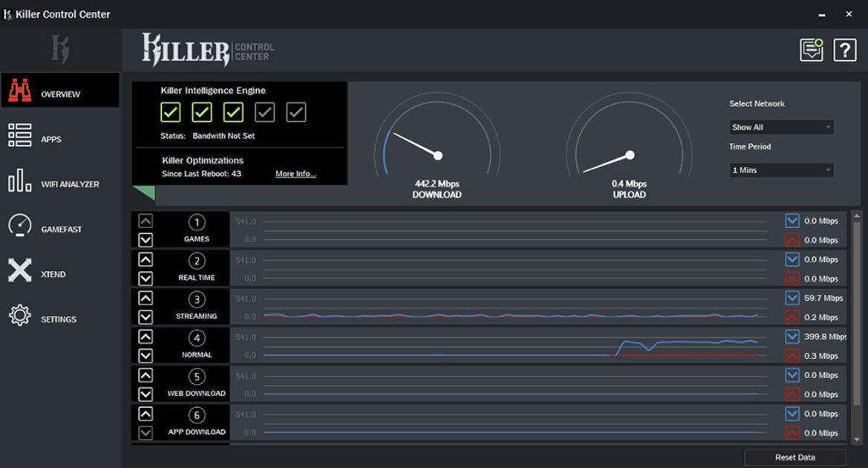The width and height of the screenshot is (868, 468).
Task: Open the Settings gear icon
Action: coord(20,315)
